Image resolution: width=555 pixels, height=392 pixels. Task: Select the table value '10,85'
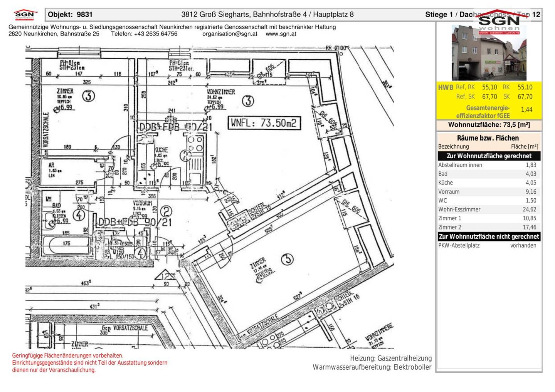(x=530, y=218)
